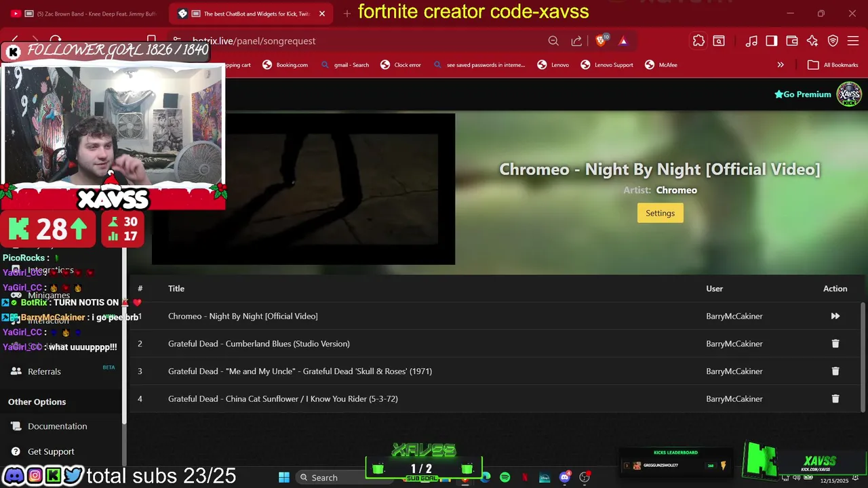The image size is (868, 488).
Task: Select Grateful Dead - Cumberland Blues title
Action: [x=259, y=344]
